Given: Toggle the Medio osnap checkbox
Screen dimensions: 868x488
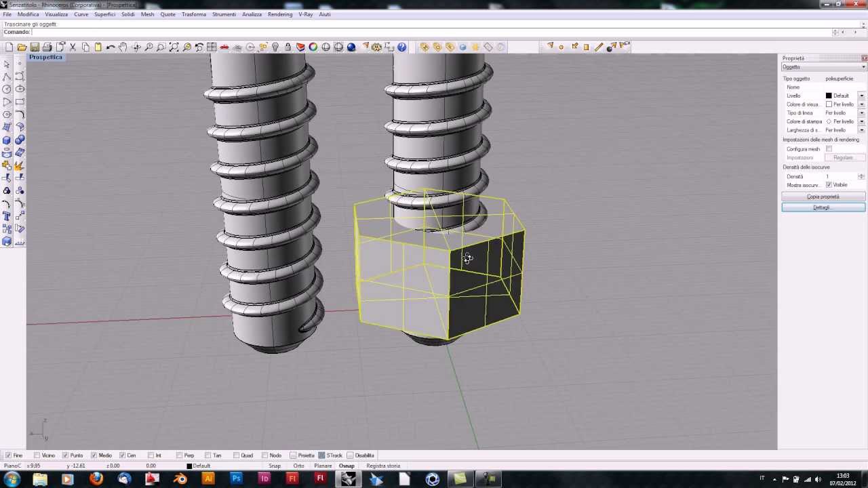Looking at the screenshot, I should click(x=94, y=455).
